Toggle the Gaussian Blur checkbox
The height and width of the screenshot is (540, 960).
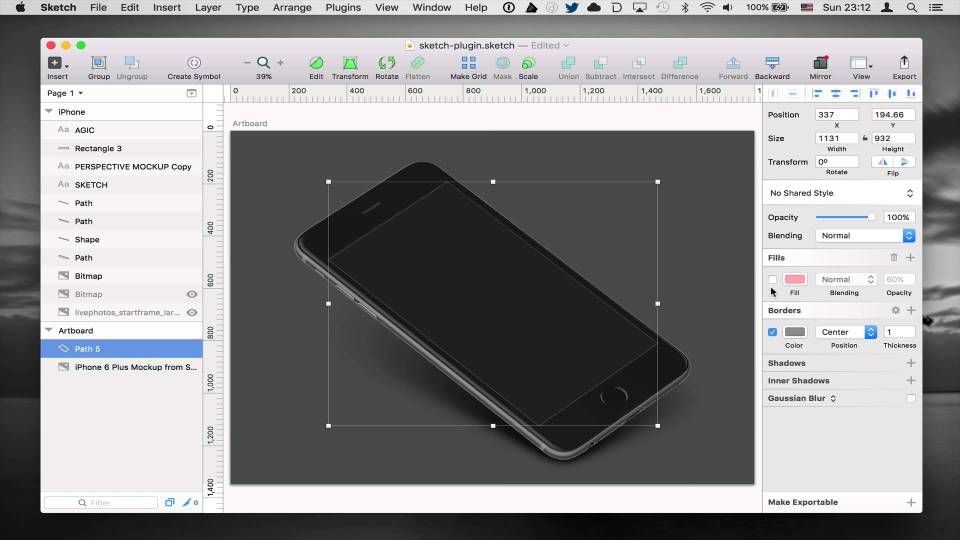[910, 398]
